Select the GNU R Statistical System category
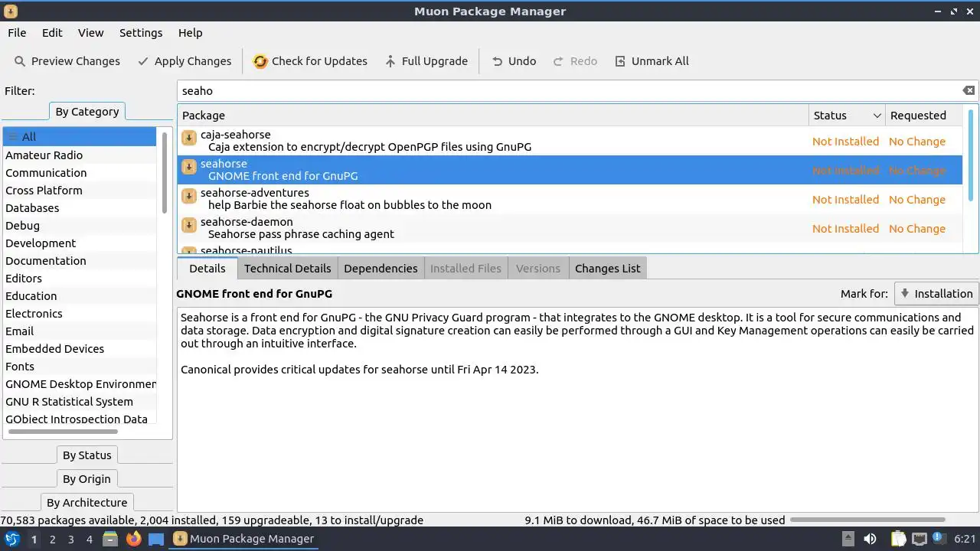The image size is (980, 551). click(80, 402)
